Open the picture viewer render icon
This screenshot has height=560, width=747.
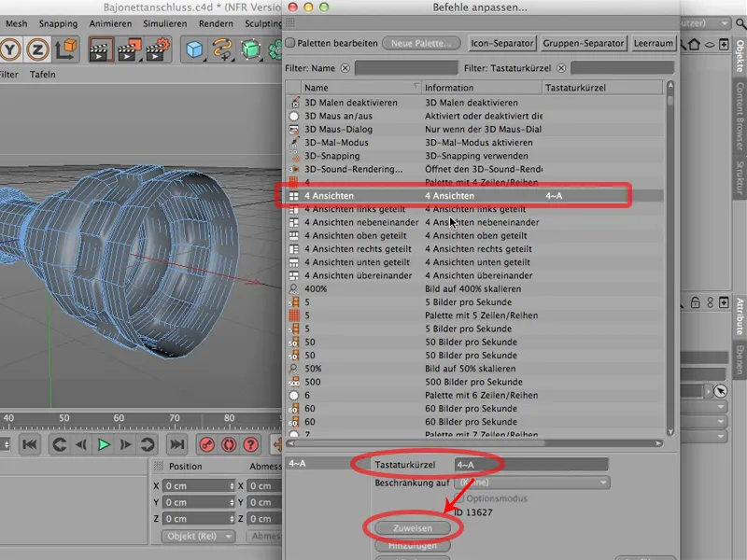click(131, 47)
